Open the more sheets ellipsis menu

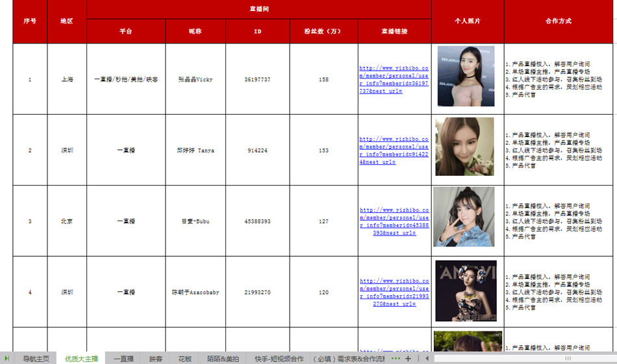tap(396, 358)
